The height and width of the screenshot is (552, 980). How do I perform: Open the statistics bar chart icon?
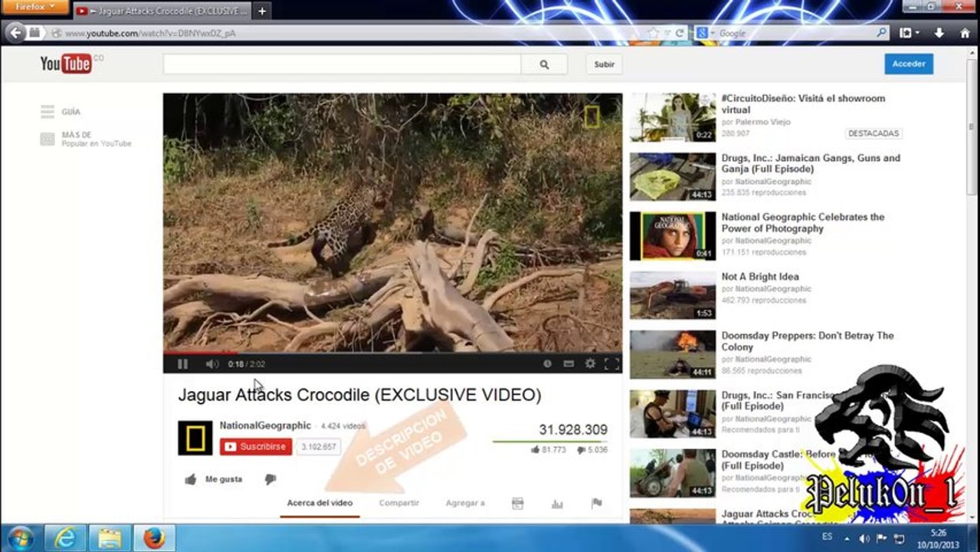click(557, 504)
